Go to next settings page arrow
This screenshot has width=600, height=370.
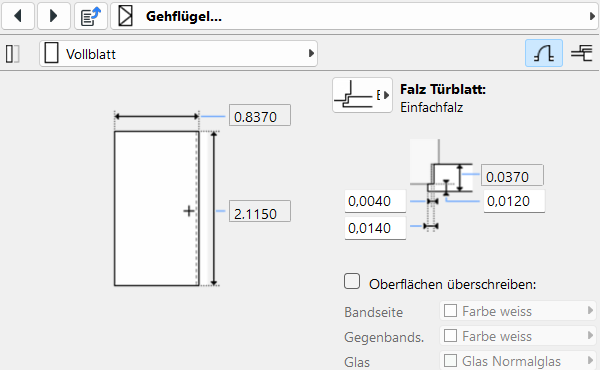coord(54,16)
